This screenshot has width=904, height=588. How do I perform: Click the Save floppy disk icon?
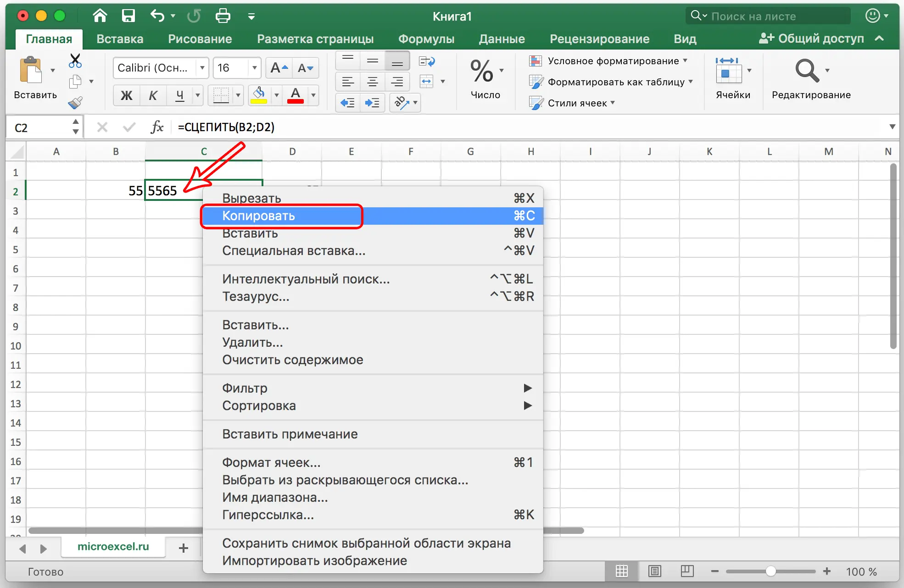click(x=128, y=16)
